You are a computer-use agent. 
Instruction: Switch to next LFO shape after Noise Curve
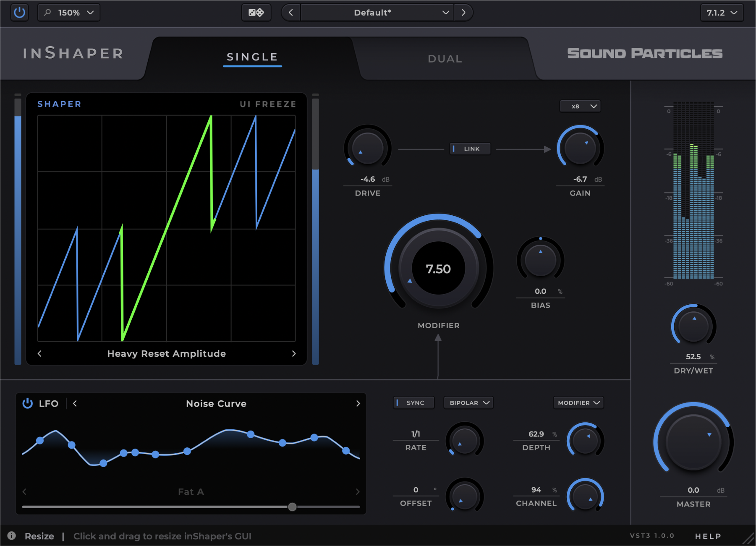[x=358, y=404]
